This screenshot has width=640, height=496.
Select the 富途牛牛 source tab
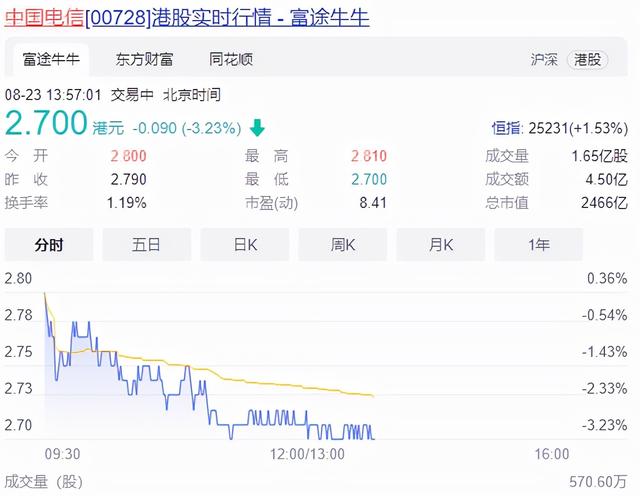pyautogui.click(x=51, y=60)
